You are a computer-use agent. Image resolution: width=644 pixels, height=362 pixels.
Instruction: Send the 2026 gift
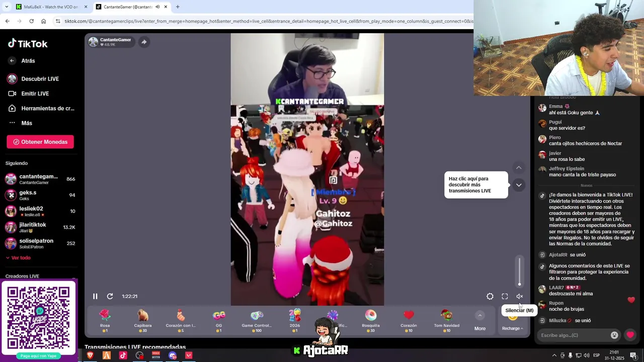[295, 320]
